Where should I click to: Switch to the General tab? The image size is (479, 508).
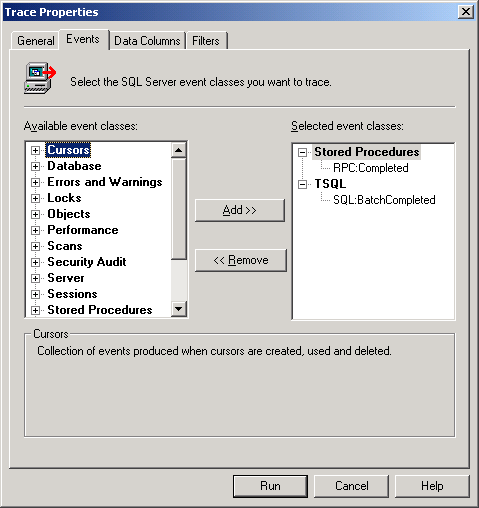point(36,41)
